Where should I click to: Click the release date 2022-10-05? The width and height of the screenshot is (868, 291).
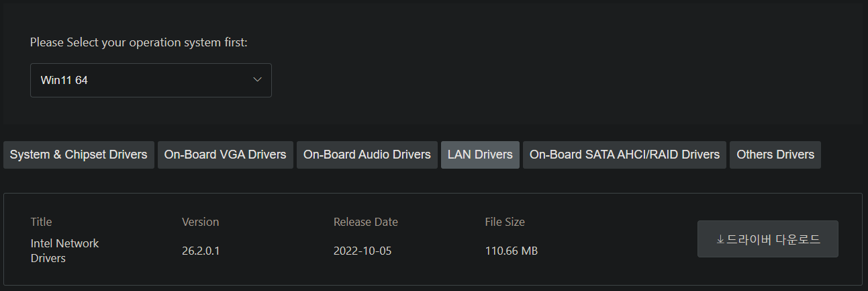pyautogui.click(x=363, y=251)
